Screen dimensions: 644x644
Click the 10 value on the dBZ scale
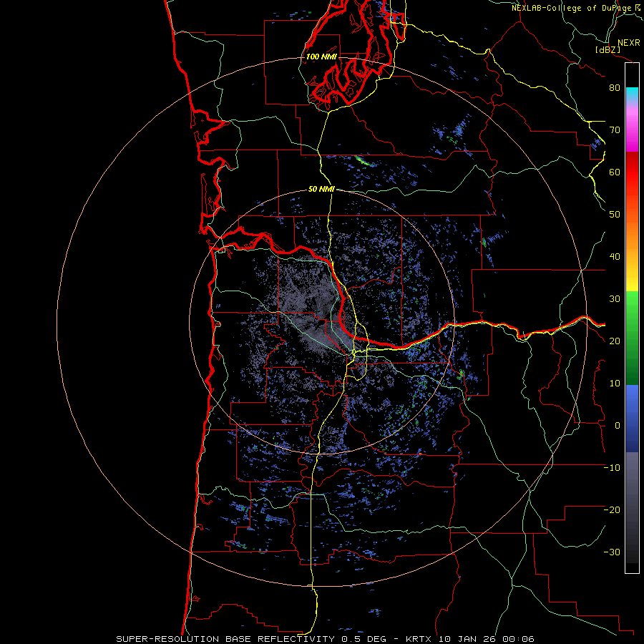tap(615, 384)
